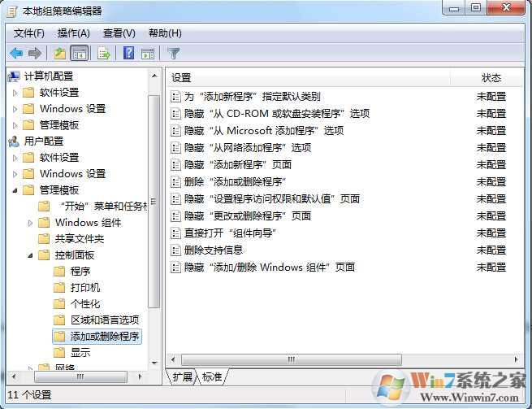Screen dimensions: 532x409
Task: Click the 用户配置 user icon
Action: (14, 141)
